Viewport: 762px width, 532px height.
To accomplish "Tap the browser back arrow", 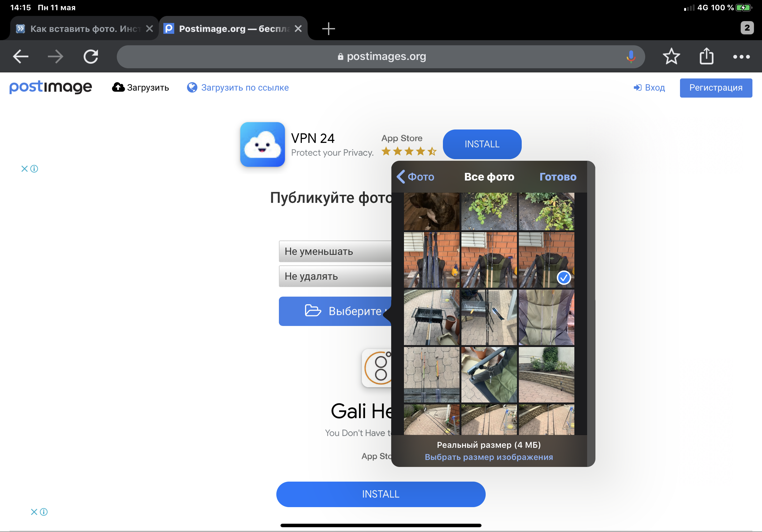I will coord(20,57).
